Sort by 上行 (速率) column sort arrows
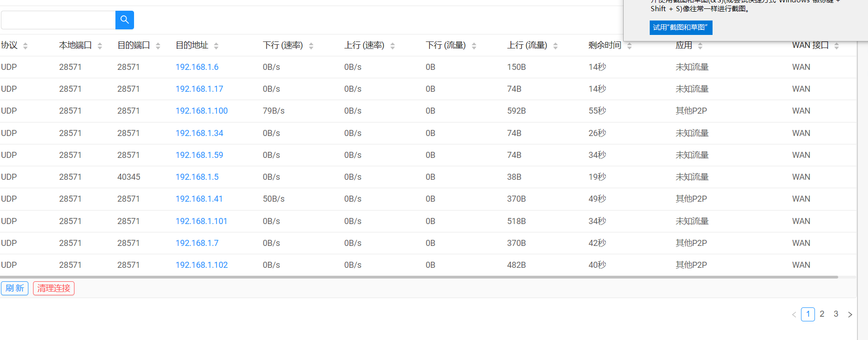The image size is (868, 340). [x=392, y=46]
